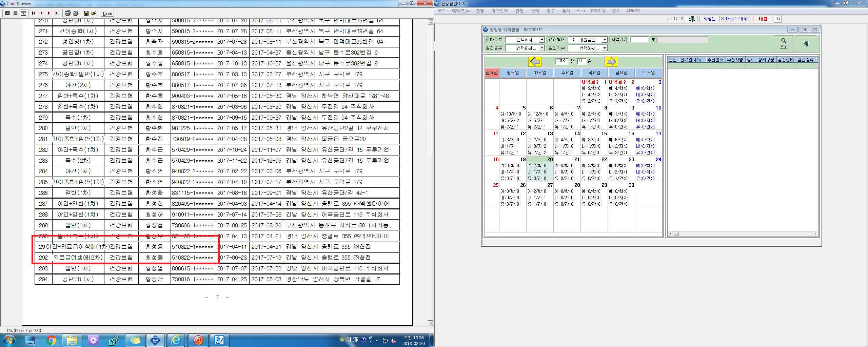The height and width of the screenshot is (347, 868).
Task: Open printer setup icon in preview toolbar
Action: coord(68,13)
